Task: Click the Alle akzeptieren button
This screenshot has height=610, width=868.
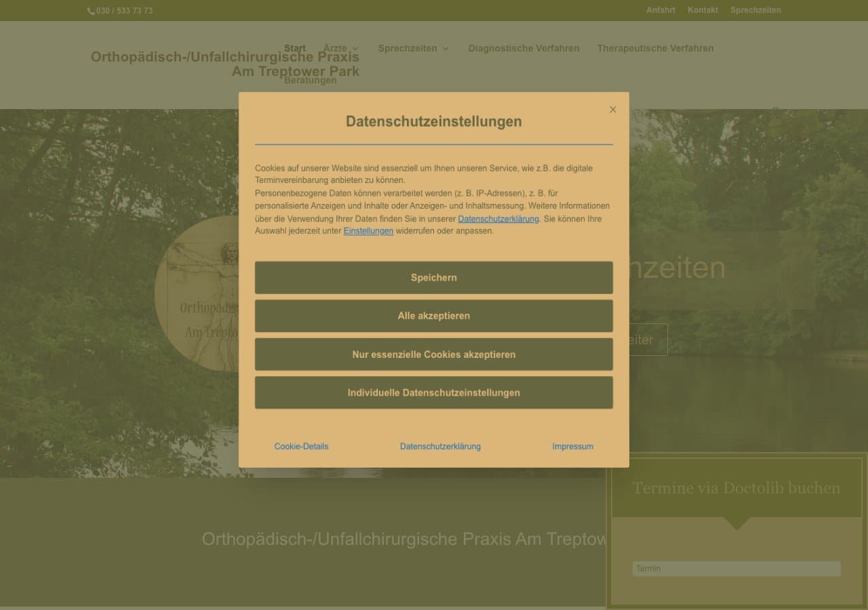Action: point(433,316)
